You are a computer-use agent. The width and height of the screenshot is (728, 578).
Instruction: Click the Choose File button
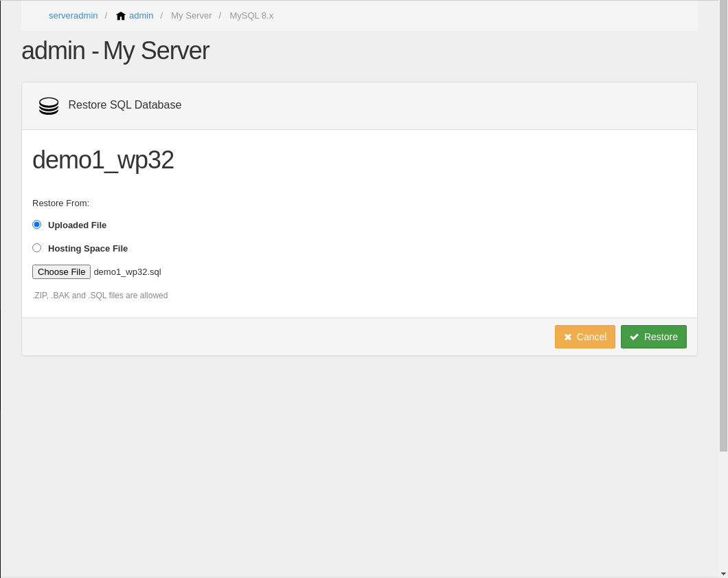(x=61, y=271)
